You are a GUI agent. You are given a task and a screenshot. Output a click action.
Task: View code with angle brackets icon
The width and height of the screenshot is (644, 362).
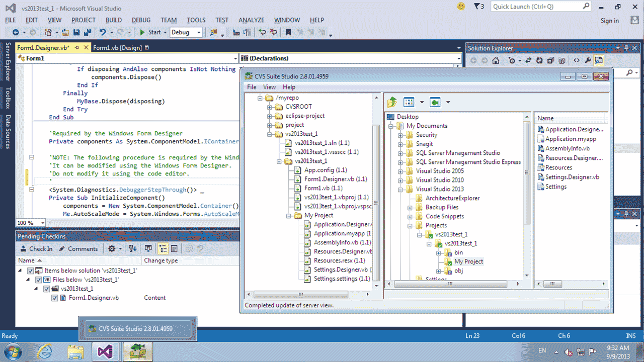[577, 60]
